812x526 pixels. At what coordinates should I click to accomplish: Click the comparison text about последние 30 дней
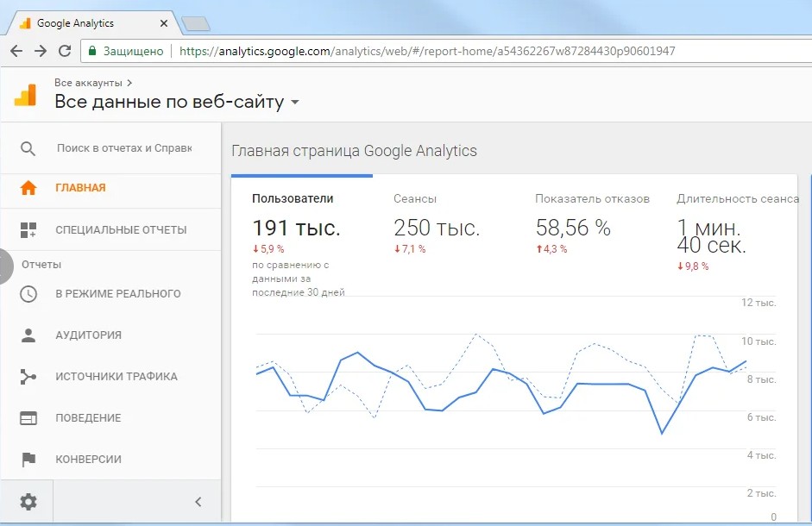pyautogui.click(x=299, y=279)
